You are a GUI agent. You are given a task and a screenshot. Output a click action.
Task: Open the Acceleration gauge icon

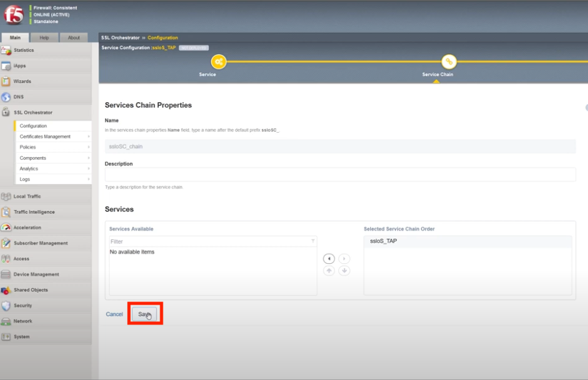6,227
